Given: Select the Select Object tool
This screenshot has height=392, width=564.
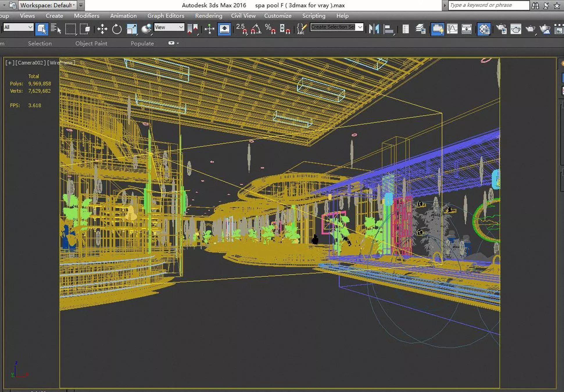Looking at the screenshot, I should (41, 29).
